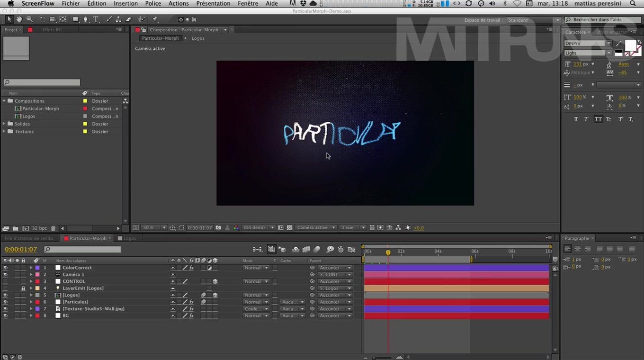Screen dimensions: 644x360
Task: Select the Hand tool in toolbar
Action: coord(19,19)
